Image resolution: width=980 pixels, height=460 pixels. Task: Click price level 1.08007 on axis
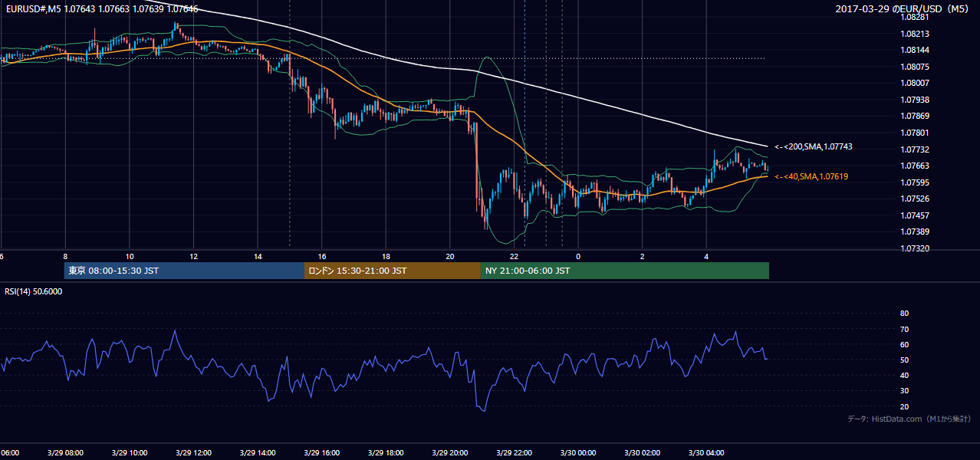tap(915, 83)
